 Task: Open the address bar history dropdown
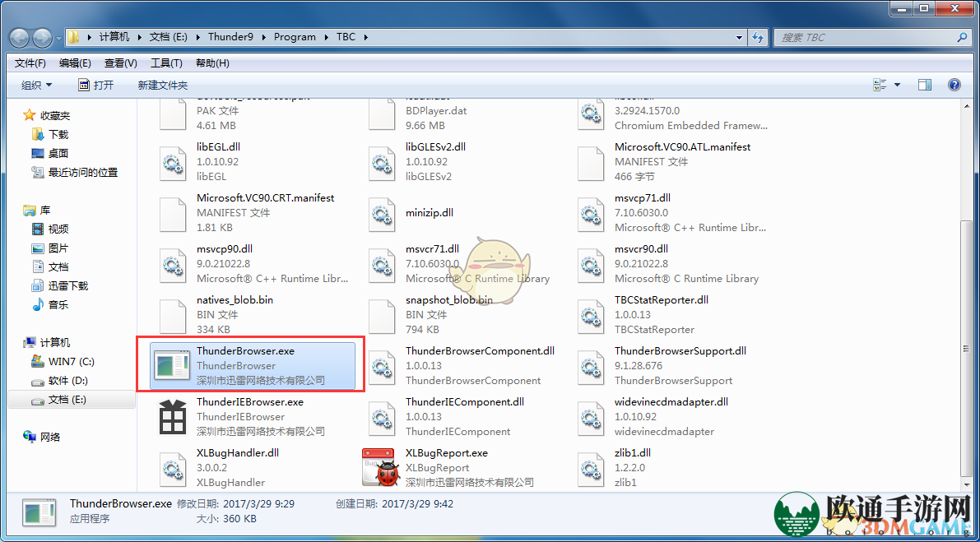pyautogui.click(x=741, y=37)
